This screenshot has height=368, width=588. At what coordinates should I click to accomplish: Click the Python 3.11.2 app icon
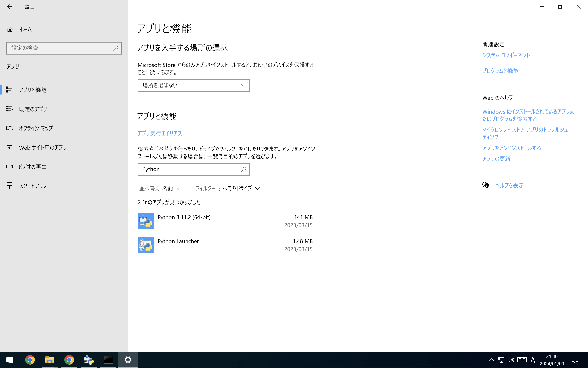point(145,221)
